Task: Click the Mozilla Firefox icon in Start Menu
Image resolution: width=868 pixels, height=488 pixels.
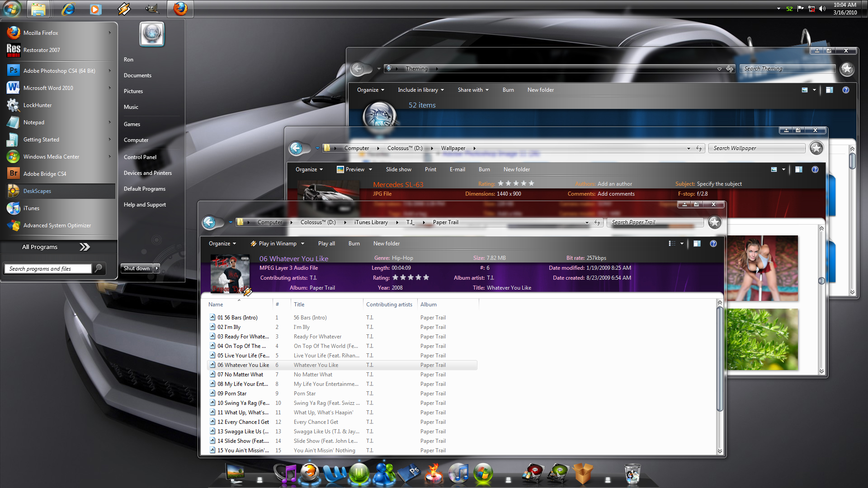Action: pyautogui.click(x=14, y=33)
